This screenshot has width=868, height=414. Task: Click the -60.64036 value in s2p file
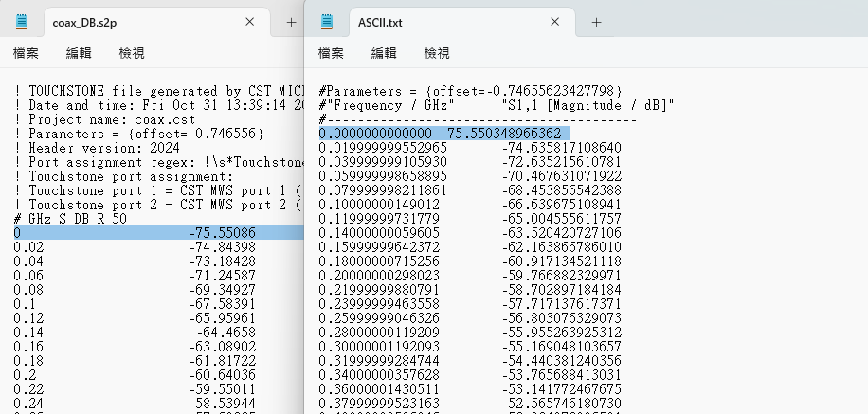[223, 375]
